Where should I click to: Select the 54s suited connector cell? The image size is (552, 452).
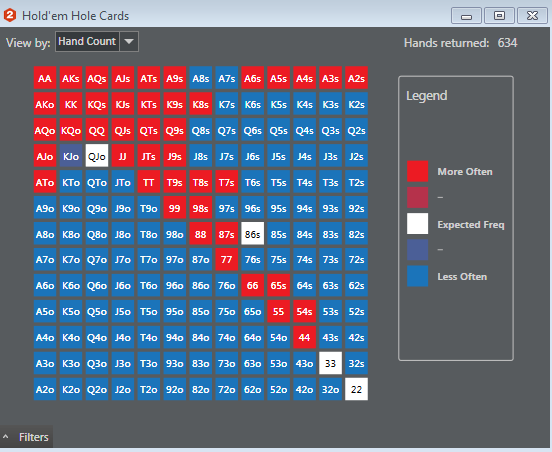pos(304,312)
